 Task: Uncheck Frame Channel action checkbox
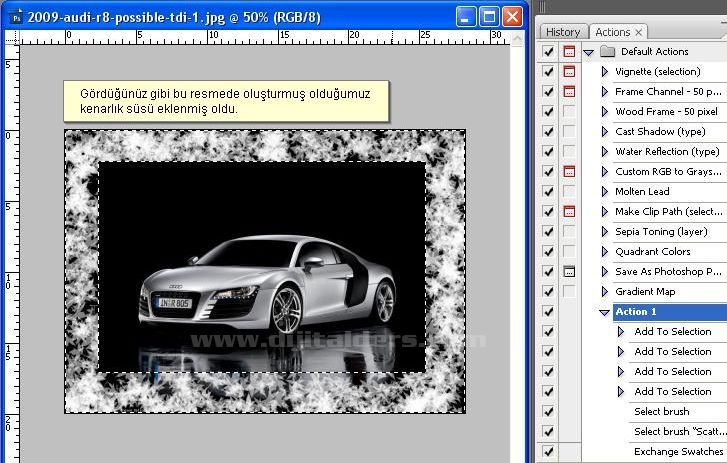click(x=548, y=91)
